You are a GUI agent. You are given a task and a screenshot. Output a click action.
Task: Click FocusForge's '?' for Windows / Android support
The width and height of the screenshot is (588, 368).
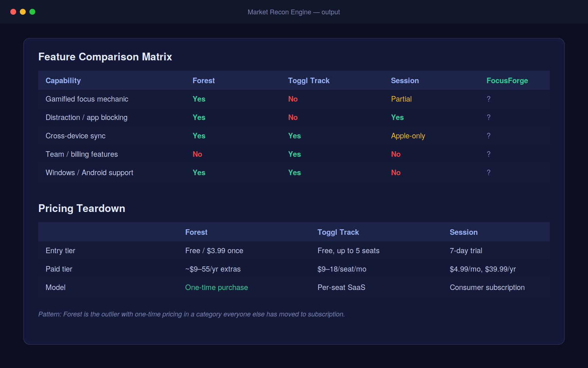(488, 173)
